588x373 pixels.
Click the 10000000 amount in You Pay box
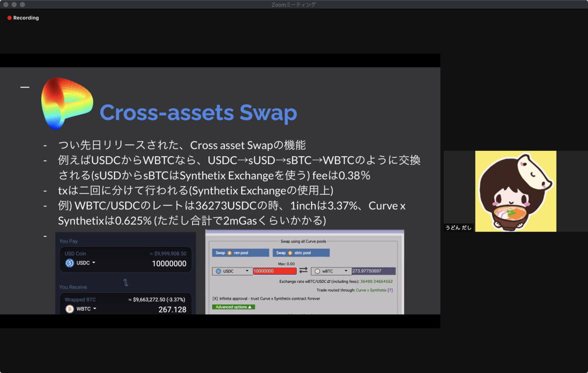tap(169, 263)
